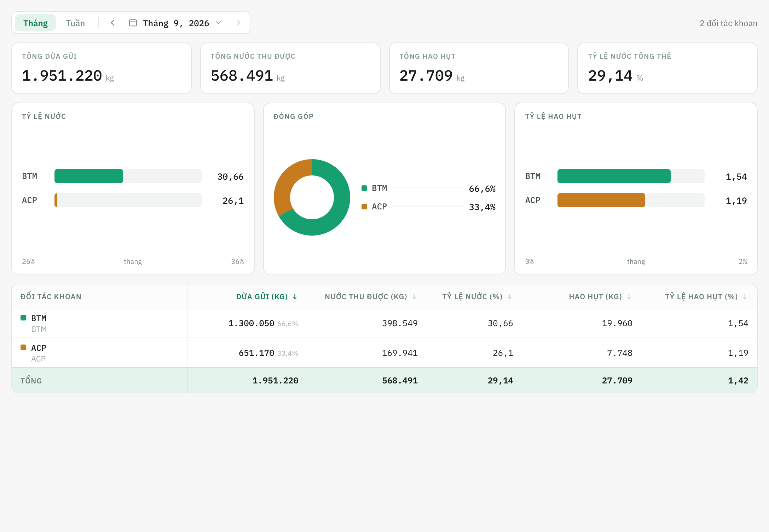
Task: Click green BTM bar in Tỷ lệ nước chart
Action: [x=89, y=176]
